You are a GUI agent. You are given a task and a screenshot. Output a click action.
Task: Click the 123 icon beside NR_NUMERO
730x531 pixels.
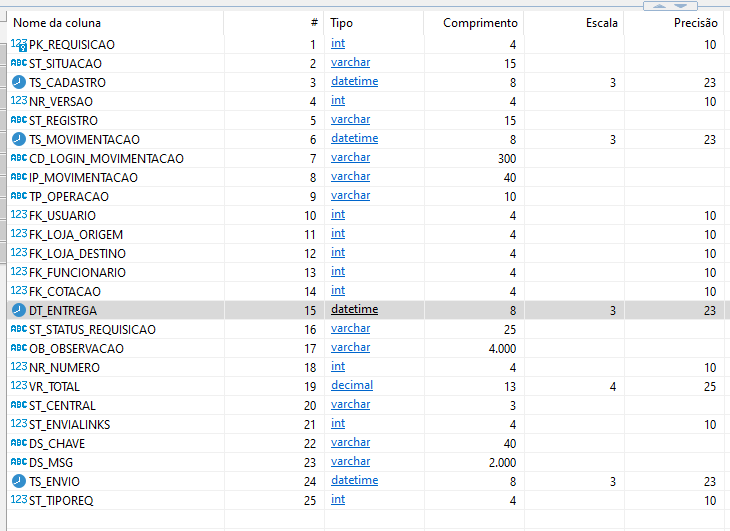pyautogui.click(x=19, y=367)
